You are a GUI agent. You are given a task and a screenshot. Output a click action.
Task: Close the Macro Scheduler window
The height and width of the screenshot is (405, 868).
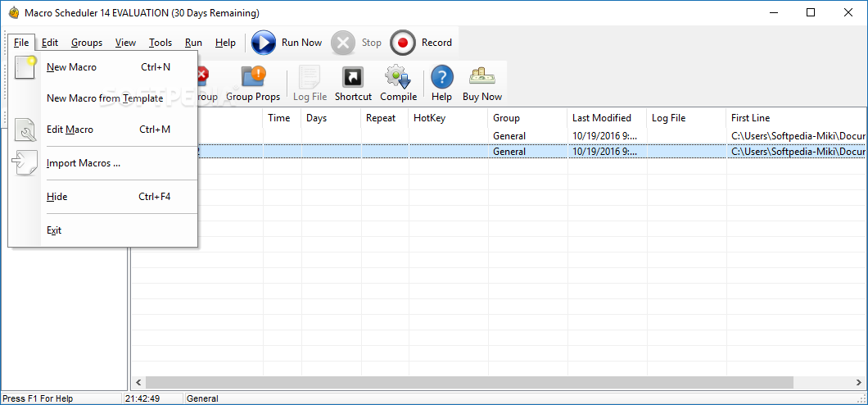click(x=848, y=12)
